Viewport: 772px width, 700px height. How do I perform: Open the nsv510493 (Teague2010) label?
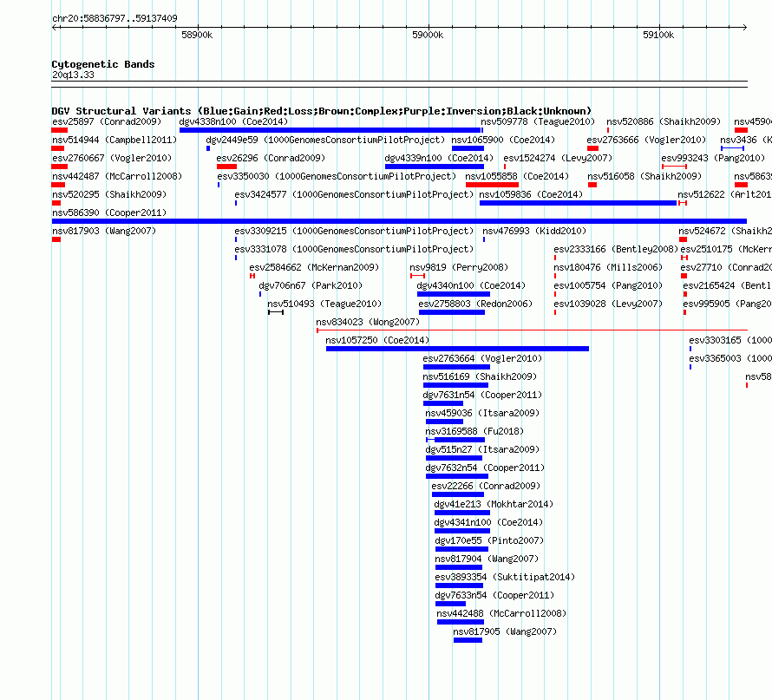pyautogui.click(x=324, y=304)
